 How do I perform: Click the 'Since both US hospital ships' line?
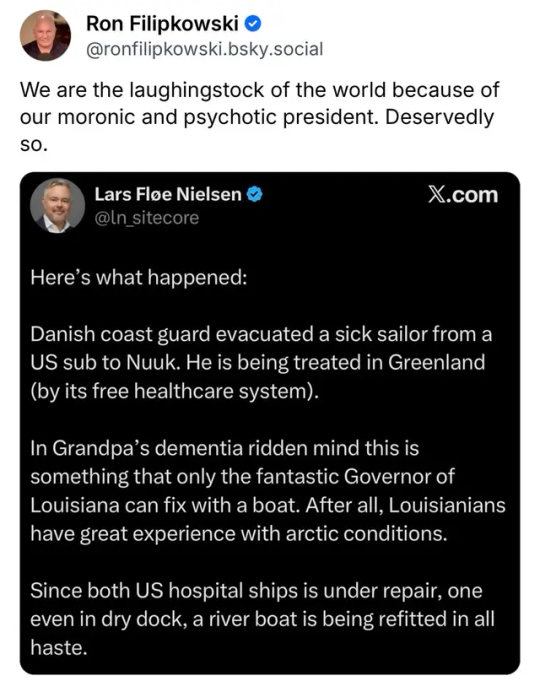pos(256,591)
